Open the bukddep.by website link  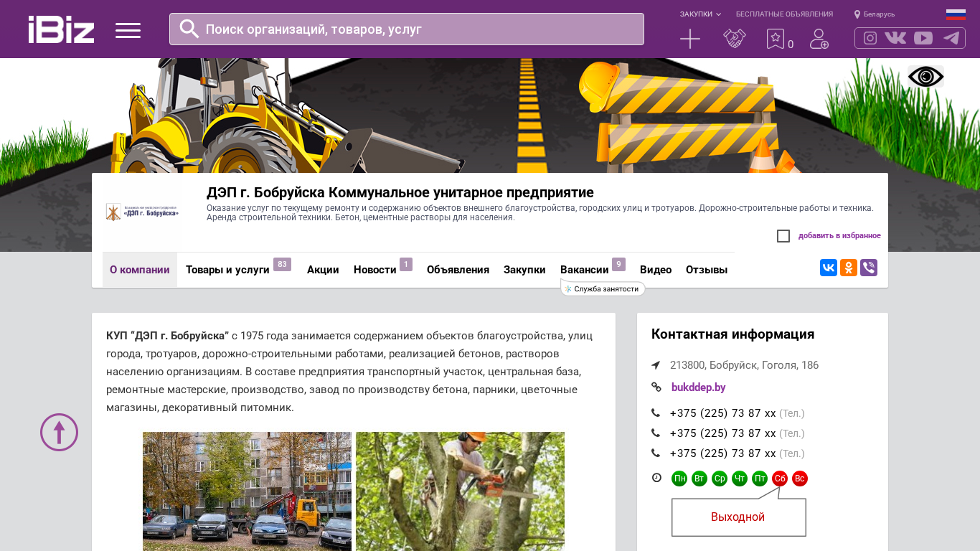(x=698, y=387)
